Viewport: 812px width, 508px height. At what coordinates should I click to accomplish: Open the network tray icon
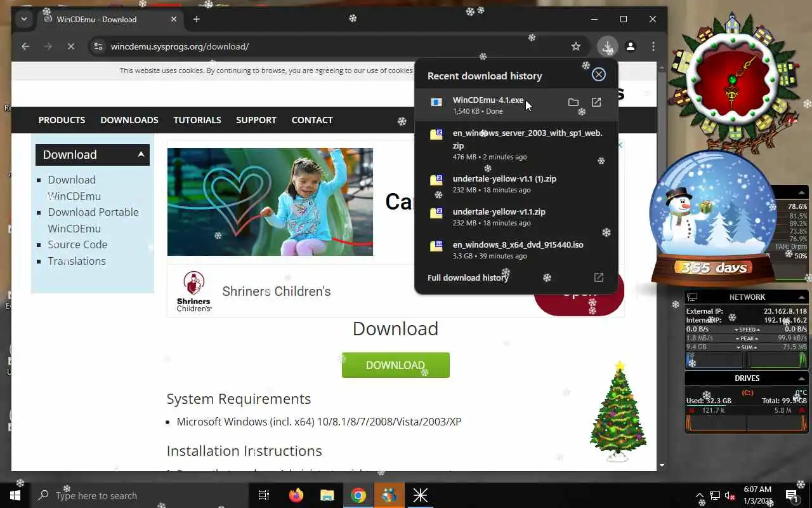tap(715, 496)
